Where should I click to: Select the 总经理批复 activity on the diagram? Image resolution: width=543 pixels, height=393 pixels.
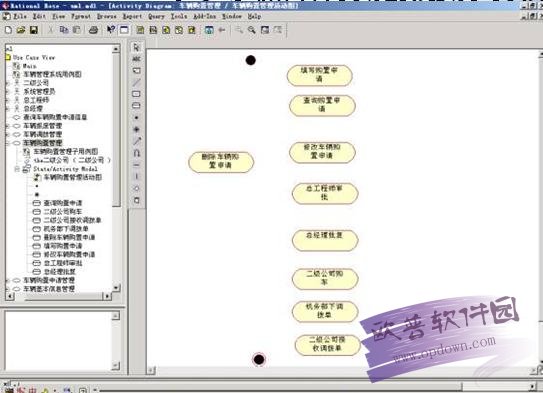point(325,240)
